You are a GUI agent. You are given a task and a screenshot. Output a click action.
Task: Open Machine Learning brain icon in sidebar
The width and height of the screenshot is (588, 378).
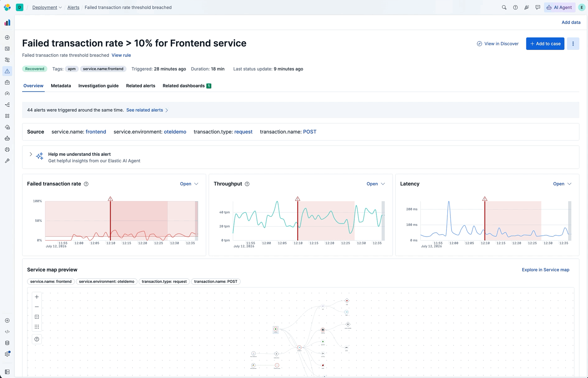7,149
